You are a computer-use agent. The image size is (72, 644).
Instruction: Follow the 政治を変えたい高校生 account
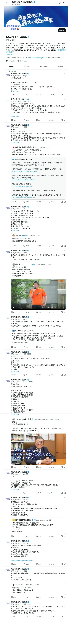(62, 30)
